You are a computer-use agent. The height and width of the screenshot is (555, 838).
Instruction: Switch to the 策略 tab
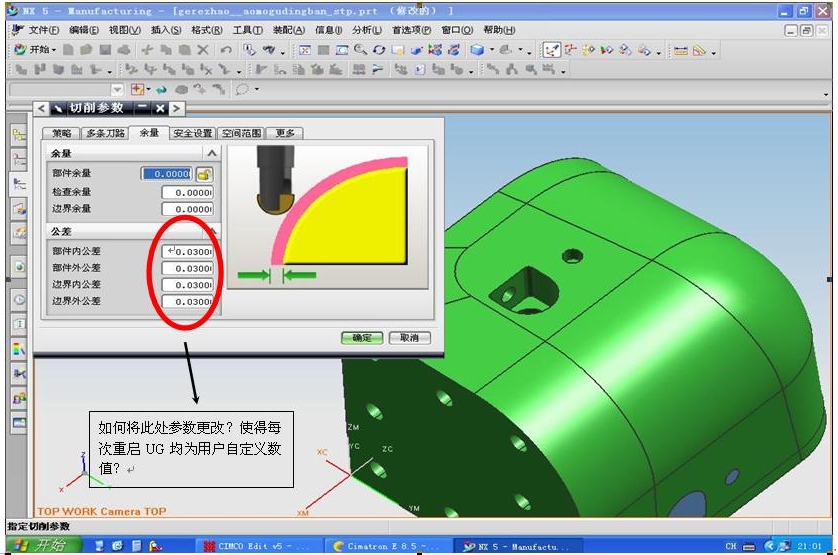(61, 133)
